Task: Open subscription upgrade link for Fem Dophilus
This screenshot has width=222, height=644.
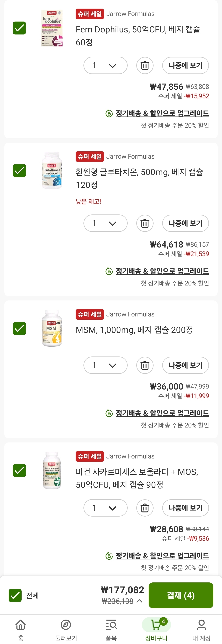Action: 162,113
